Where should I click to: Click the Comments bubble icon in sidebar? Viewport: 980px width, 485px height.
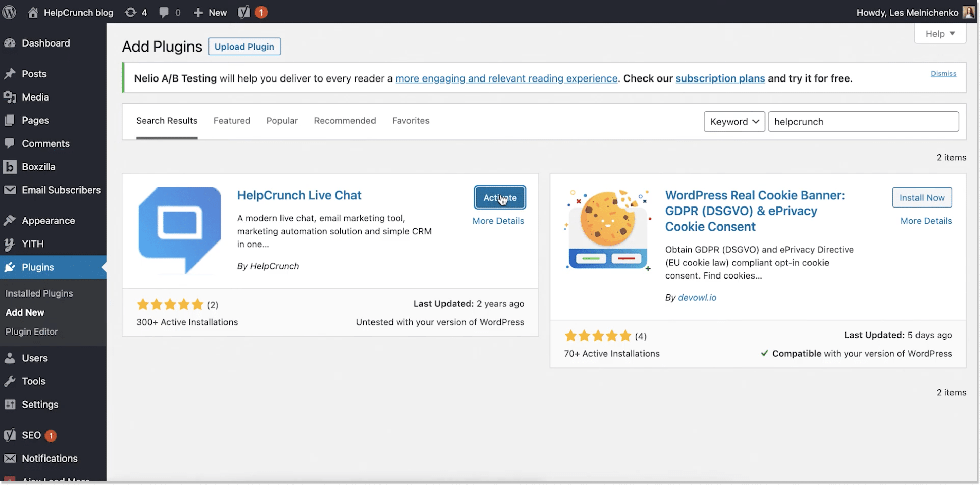10,143
